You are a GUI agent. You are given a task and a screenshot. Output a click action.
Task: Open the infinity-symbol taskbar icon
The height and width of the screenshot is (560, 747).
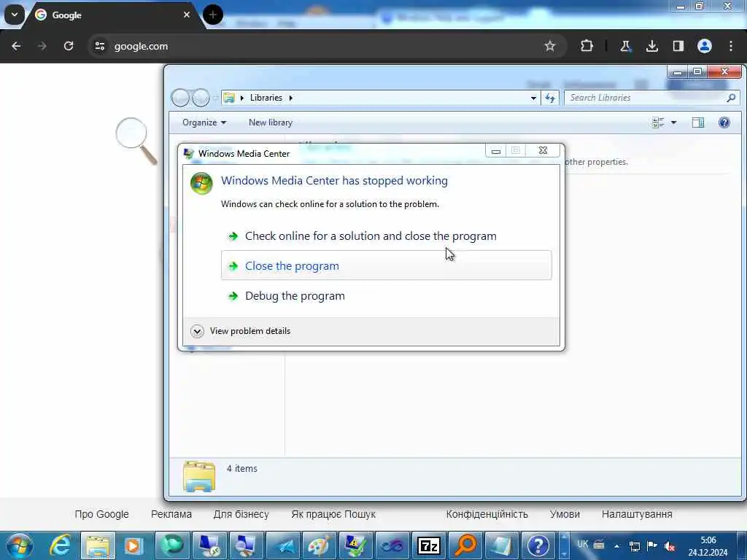(x=392, y=545)
